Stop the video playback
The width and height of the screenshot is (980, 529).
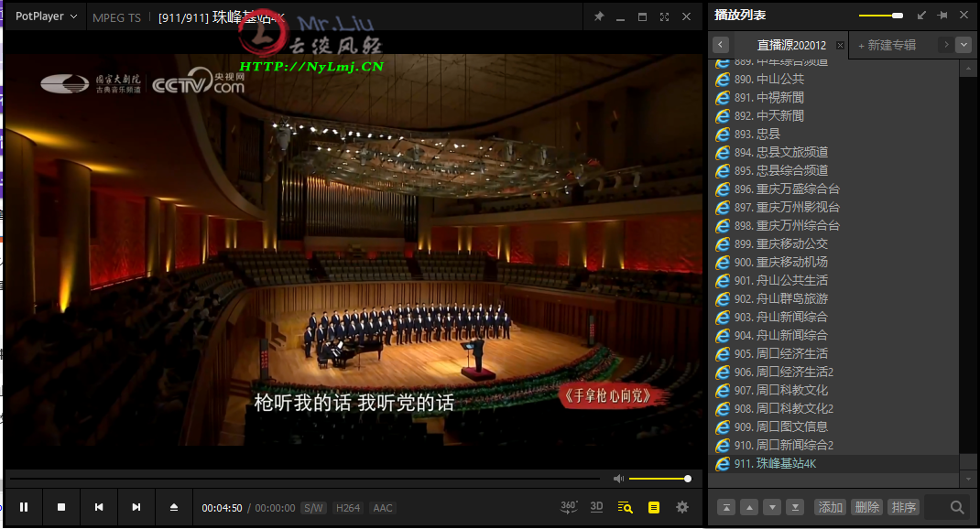click(61, 507)
